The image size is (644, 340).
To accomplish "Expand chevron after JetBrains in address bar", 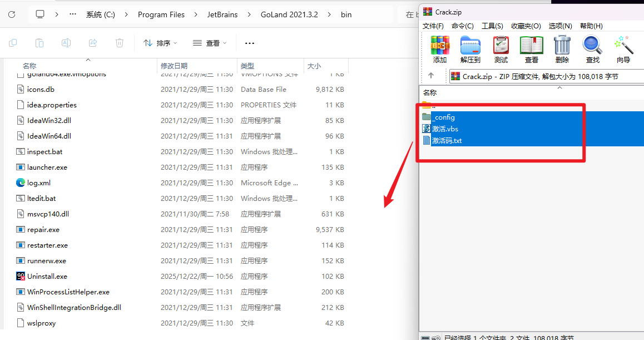I will click(x=249, y=14).
